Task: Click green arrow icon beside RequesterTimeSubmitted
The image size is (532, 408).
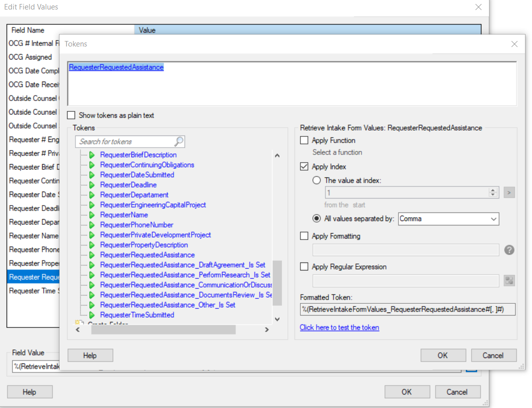Action: point(92,315)
